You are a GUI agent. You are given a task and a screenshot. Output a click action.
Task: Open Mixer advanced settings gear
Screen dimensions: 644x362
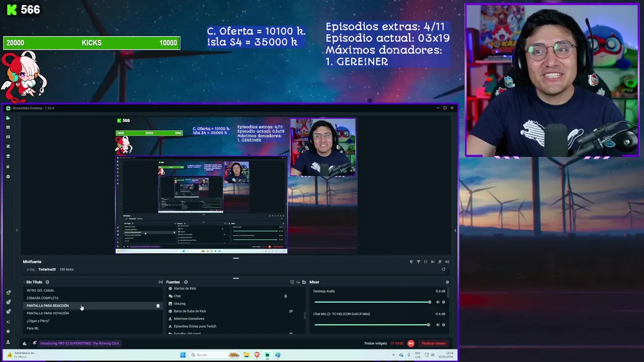(x=447, y=282)
